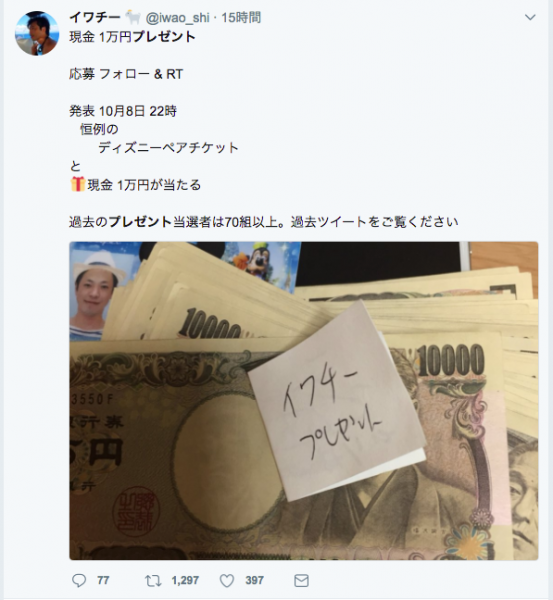
Task: Open the @iwao_shi handle link
Action: pos(178,18)
